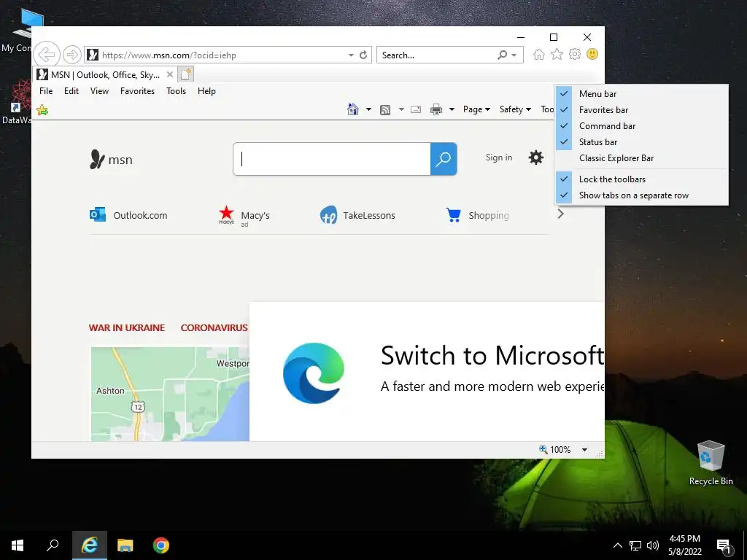Click the volume speaker tray icon
747x560 pixels.
click(x=653, y=545)
